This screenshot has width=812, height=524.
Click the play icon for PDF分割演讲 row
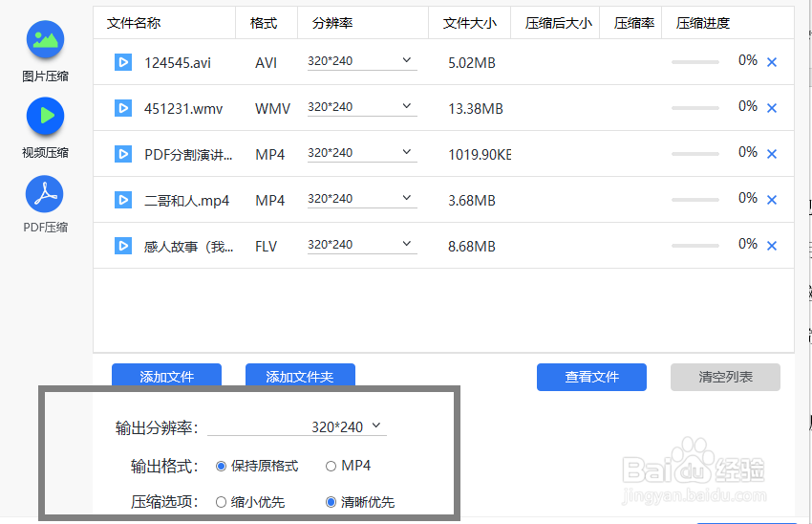(123, 154)
